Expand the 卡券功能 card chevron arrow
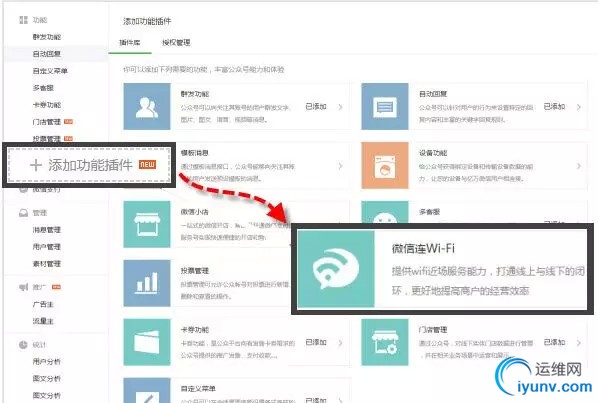 click(340, 343)
